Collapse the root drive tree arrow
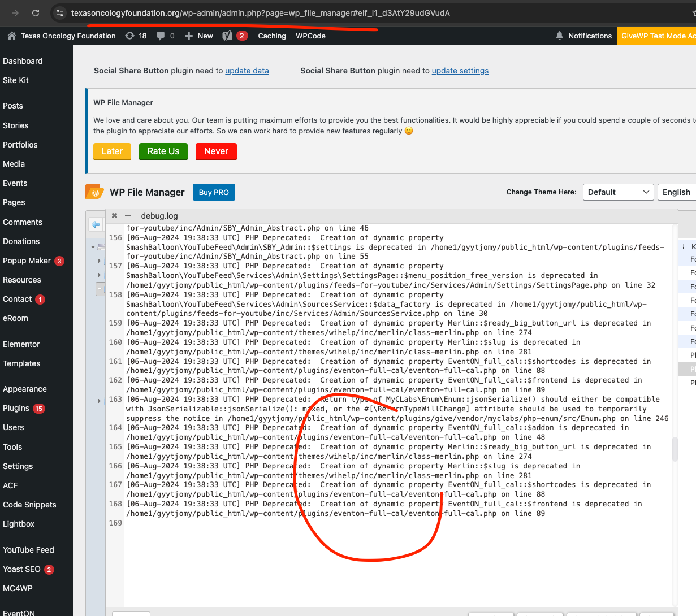The width and height of the screenshot is (696, 616). [93, 247]
